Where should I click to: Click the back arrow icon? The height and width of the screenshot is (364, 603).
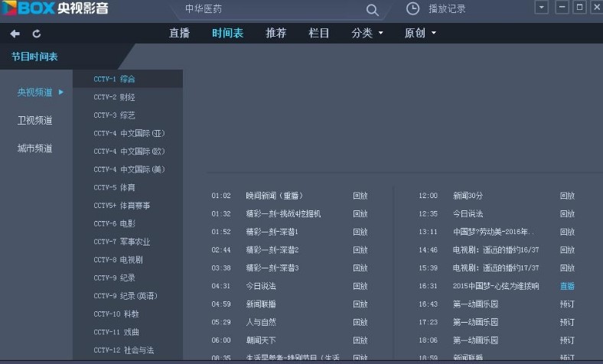tap(15, 34)
